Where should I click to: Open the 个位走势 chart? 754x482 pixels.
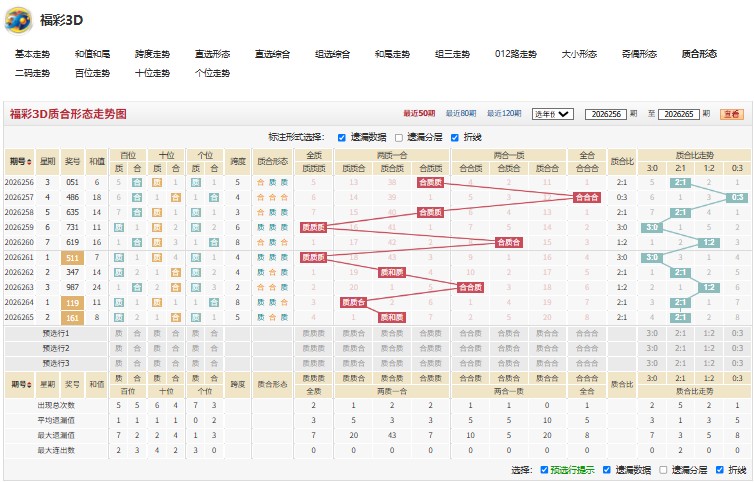point(213,73)
